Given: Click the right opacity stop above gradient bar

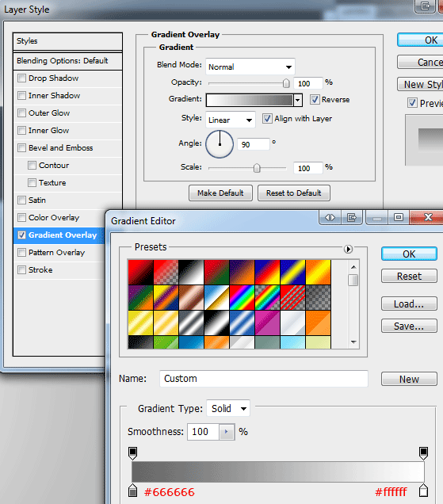Looking at the screenshot, I should tap(424, 453).
